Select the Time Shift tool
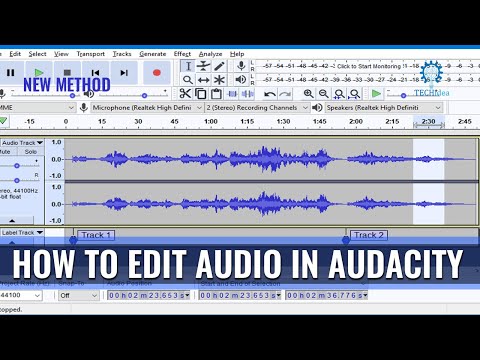480x360 pixels. tap(203, 80)
